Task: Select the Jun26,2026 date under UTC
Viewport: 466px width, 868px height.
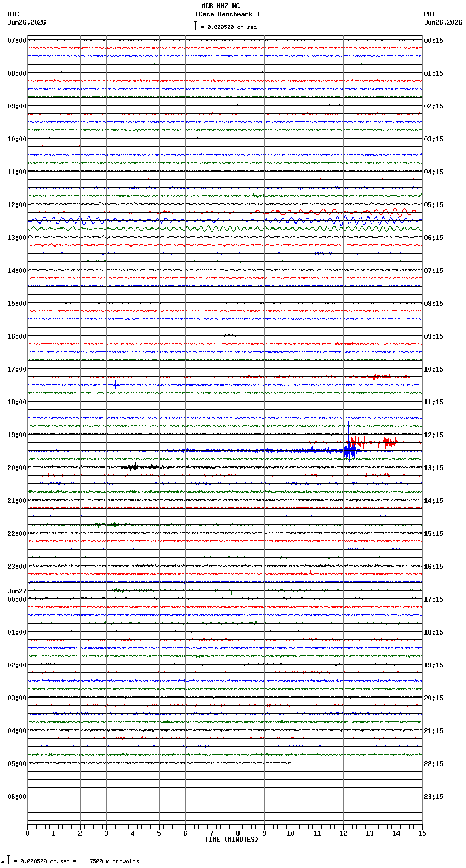Action: coord(27,22)
